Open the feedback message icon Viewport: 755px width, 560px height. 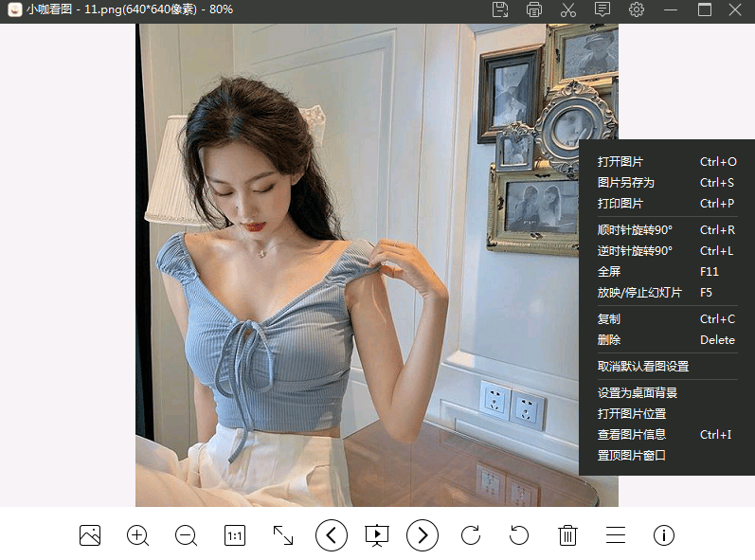tap(602, 9)
